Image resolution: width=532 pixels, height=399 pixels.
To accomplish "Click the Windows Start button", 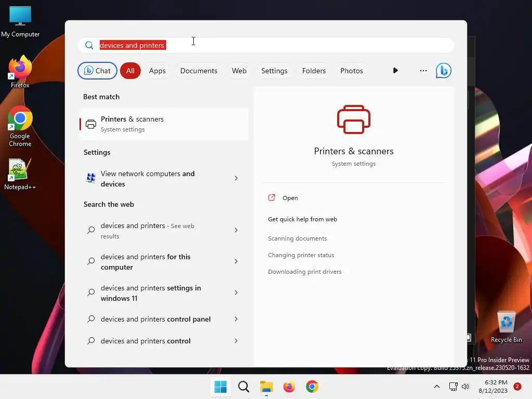I will pyautogui.click(x=220, y=387).
